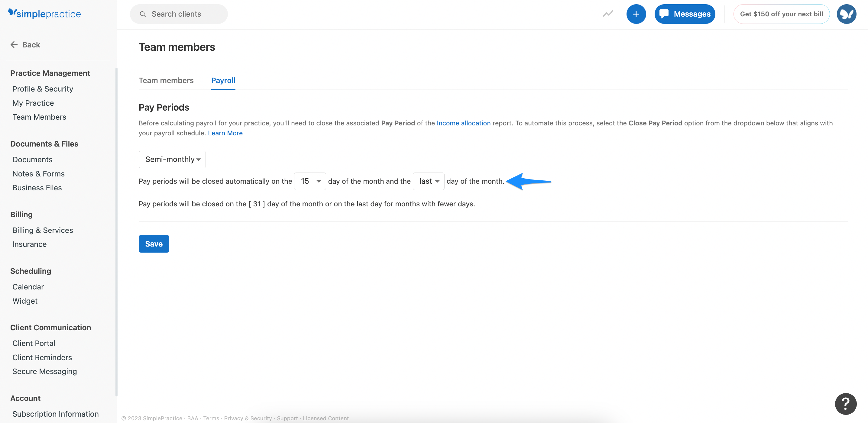Change the 15 day-of-month dropdown
The image size is (868, 423).
pyautogui.click(x=310, y=181)
